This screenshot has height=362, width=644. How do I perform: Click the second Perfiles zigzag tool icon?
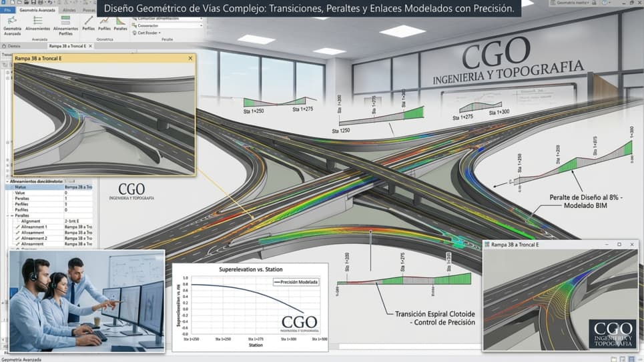(x=104, y=21)
